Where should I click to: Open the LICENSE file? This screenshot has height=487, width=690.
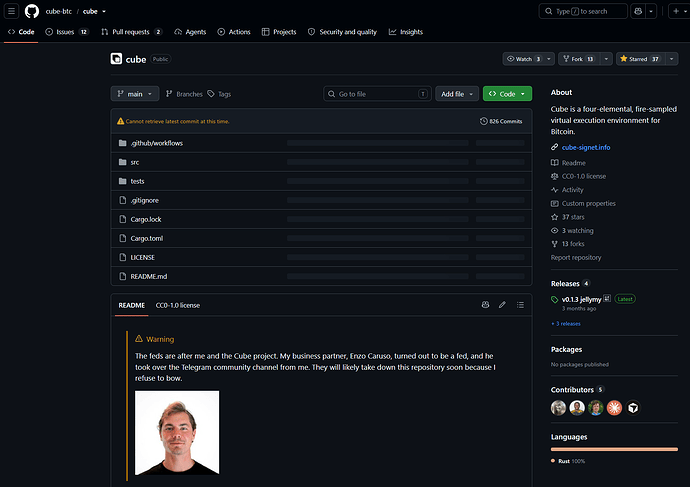142,257
